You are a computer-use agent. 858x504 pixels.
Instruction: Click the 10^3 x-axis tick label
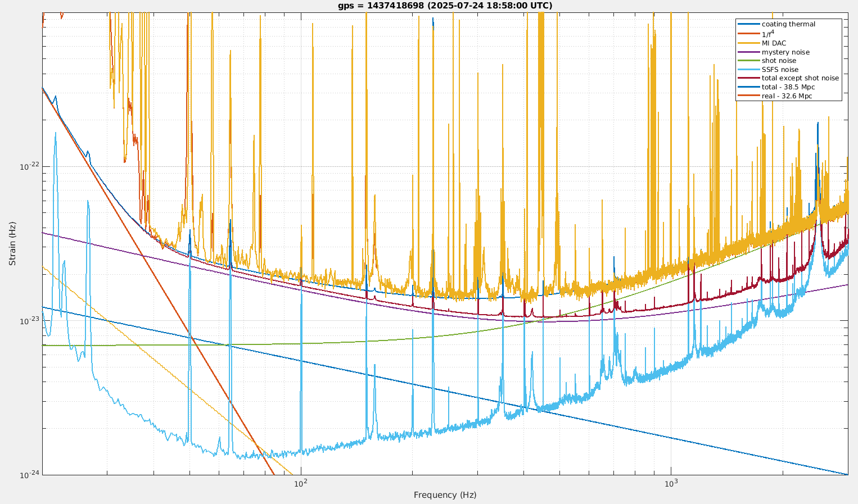(x=671, y=483)
